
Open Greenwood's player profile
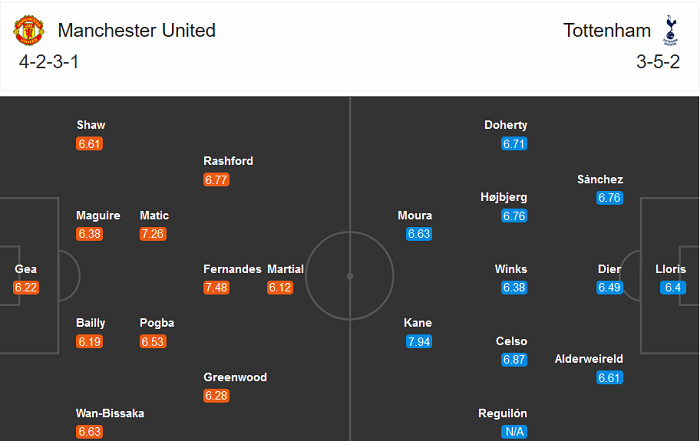pos(235,377)
